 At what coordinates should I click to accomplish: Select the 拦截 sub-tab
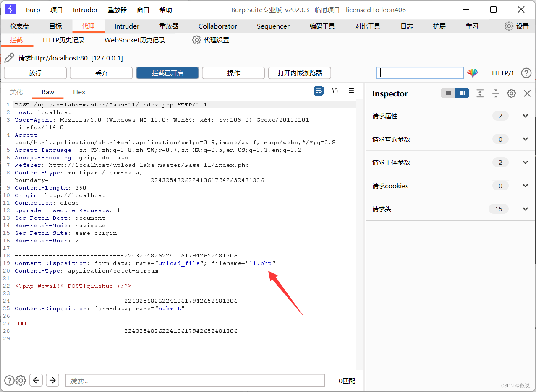pyautogui.click(x=16, y=40)
